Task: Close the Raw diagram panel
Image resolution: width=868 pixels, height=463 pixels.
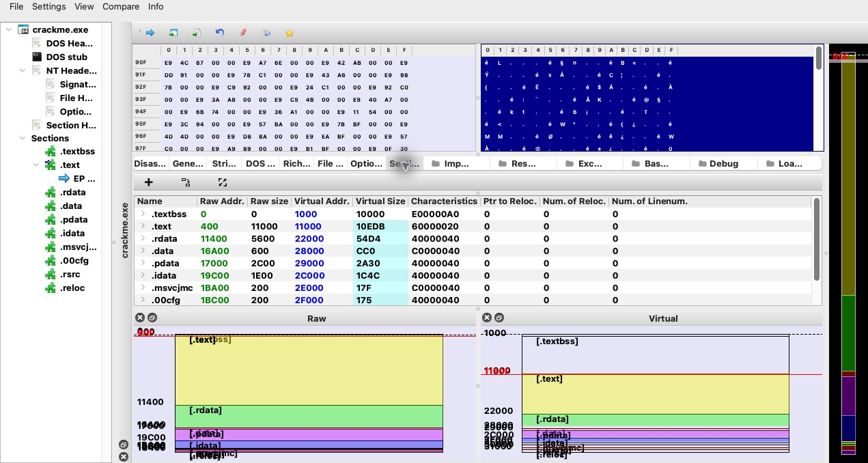Action: click(x=140, y=318)
